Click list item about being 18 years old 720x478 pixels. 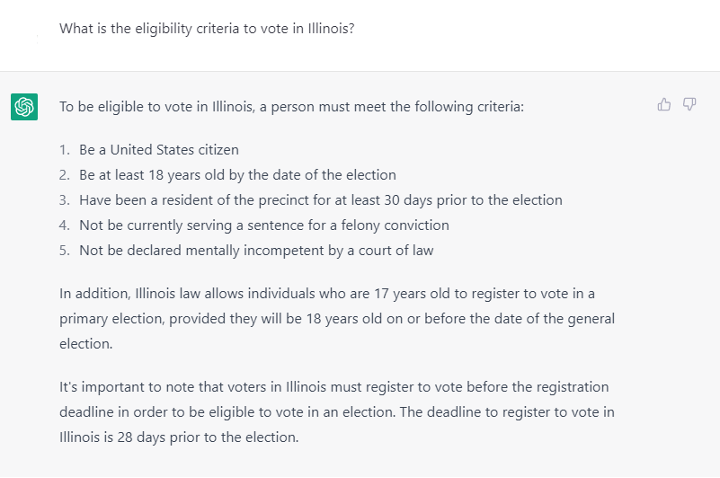click(x=238, y=175)
